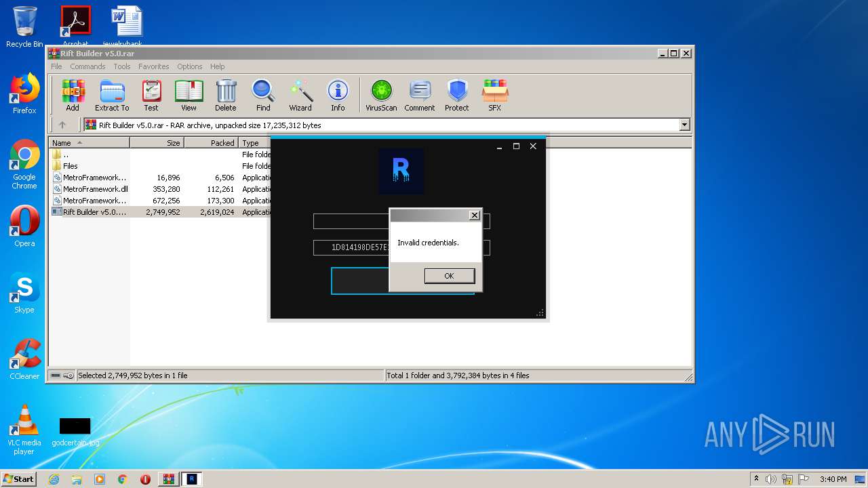The height and width of the screenshot is (488, 868).
Task: Click the 3:40 PM taskbar clock
Action: [833, 479]
